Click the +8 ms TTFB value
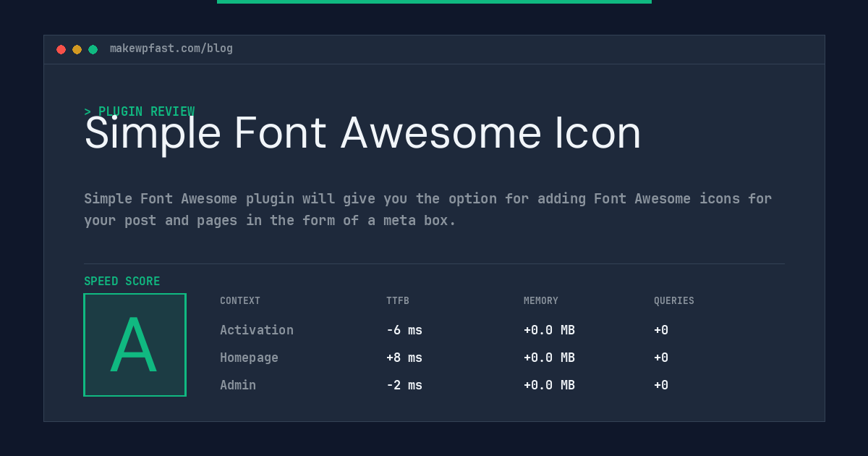868x456 pixels. (x=404, y=358)
